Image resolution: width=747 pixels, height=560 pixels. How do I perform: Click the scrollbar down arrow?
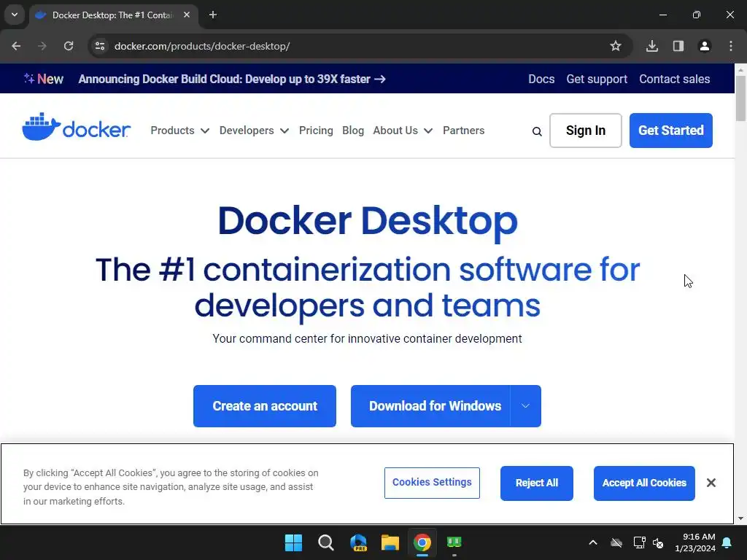(x=741, y=518)
